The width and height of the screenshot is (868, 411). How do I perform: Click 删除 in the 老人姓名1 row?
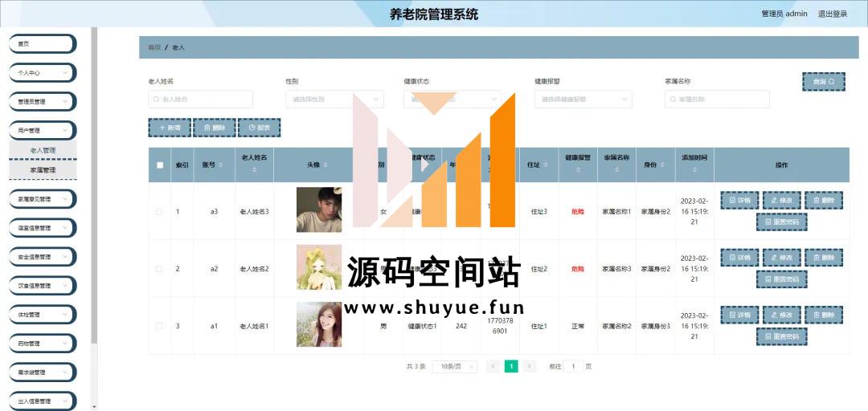(x=824, y=315)
